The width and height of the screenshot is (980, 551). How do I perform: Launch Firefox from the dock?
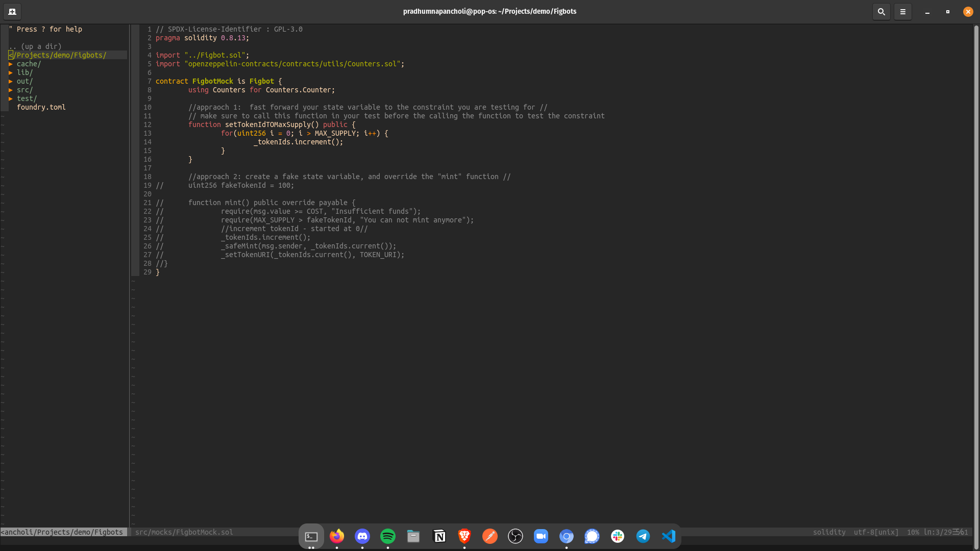pos(337,536)
